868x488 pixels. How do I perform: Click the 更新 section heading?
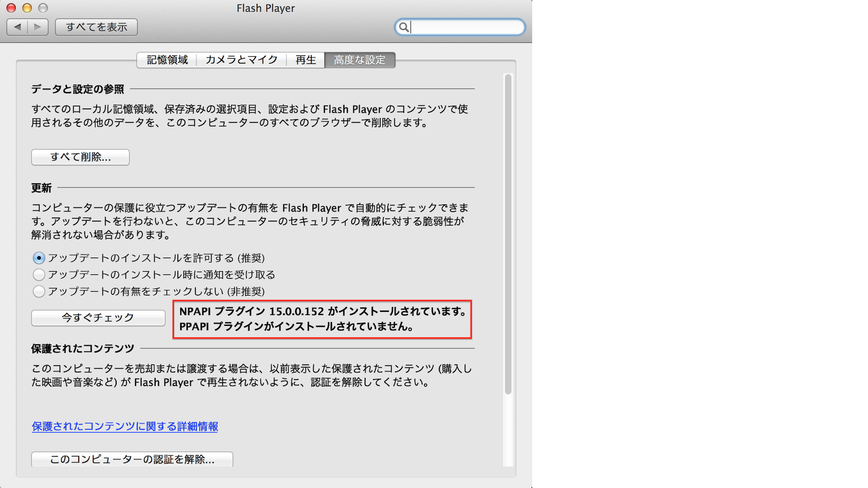41,188
